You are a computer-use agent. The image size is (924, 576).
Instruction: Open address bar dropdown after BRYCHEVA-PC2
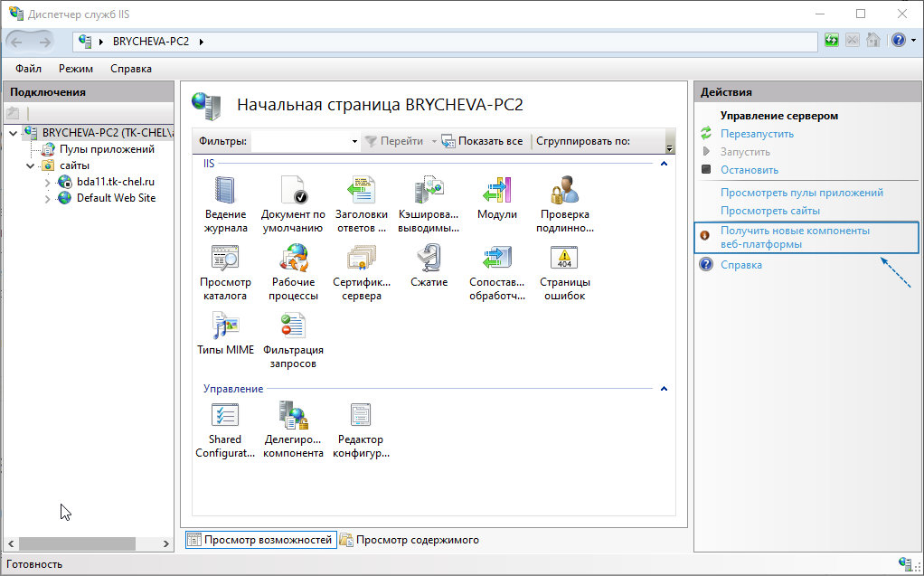point(202,42)
